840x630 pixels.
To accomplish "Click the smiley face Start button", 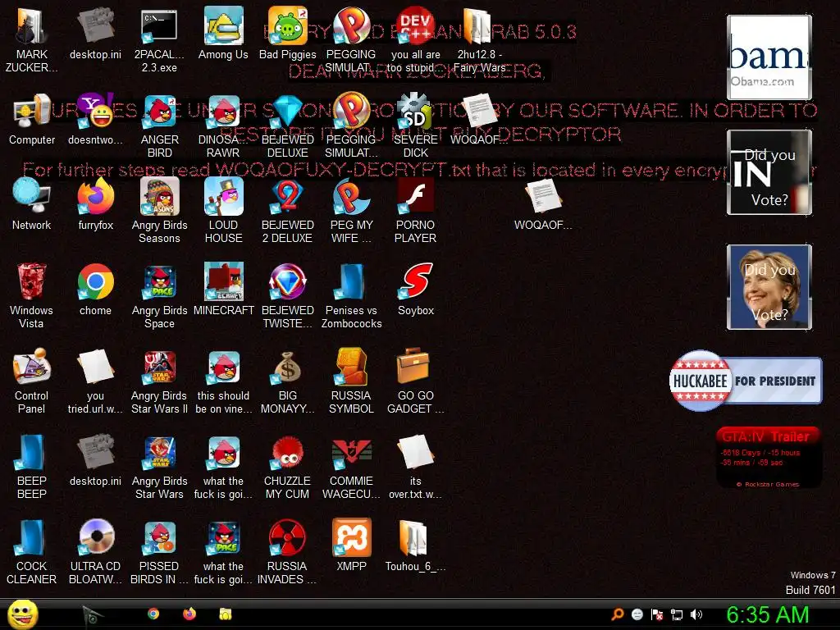I will coord(22,614).
